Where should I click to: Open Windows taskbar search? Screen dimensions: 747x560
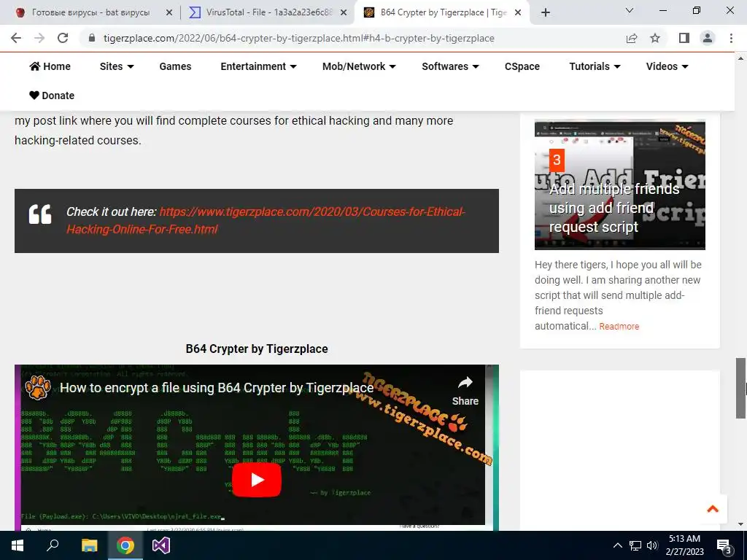tap(53, 545)
